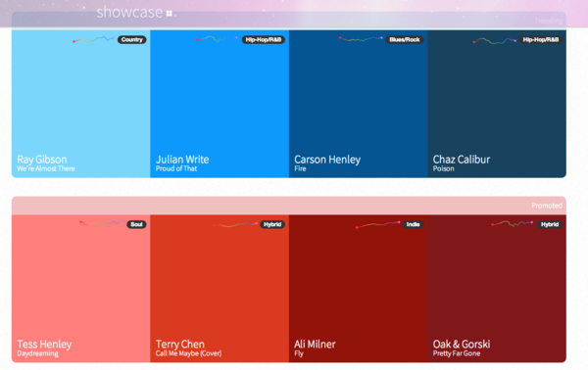Click the song title We're Almost There

(x=46, y=168)
